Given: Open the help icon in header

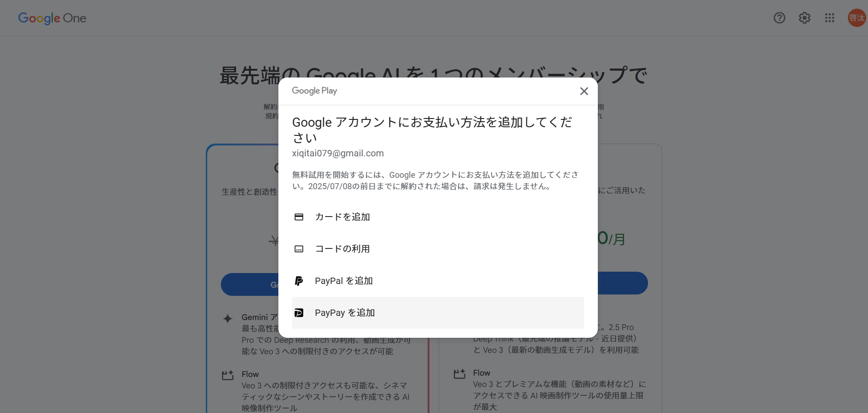Looking at the screenshot, I should coord(779,18).
